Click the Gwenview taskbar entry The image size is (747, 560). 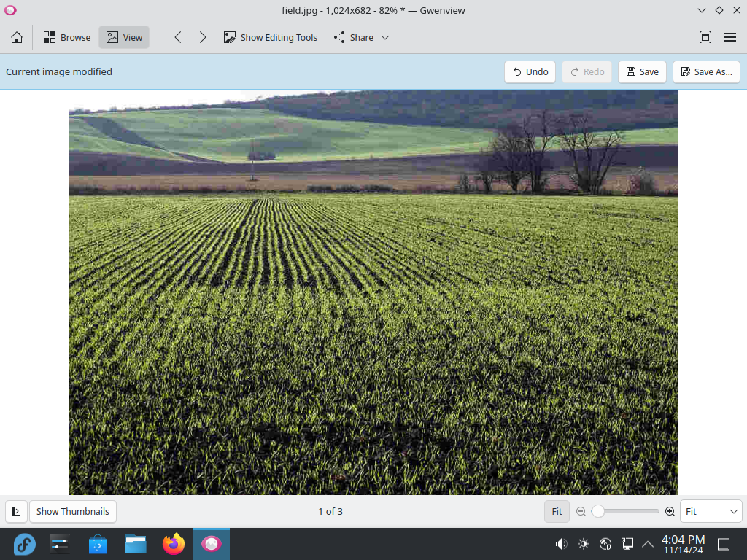coord(212,544)
